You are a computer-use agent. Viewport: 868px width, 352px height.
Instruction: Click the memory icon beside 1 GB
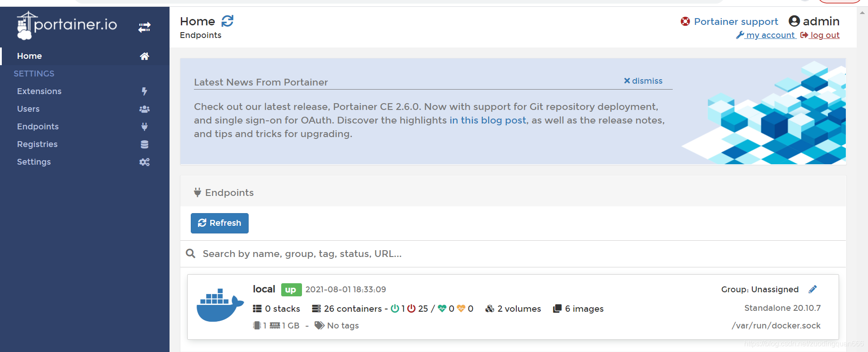275,325
